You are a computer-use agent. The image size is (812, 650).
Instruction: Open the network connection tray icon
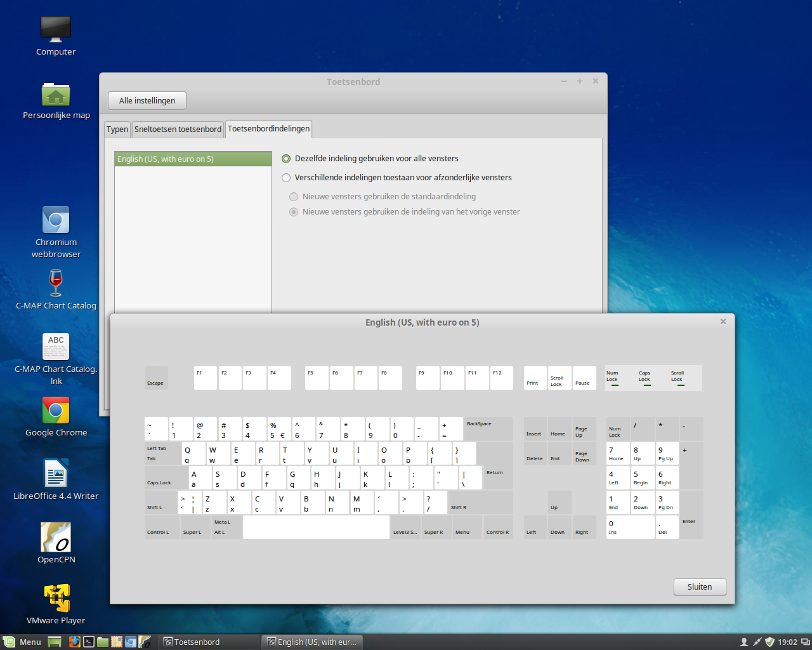click(757, 642)
